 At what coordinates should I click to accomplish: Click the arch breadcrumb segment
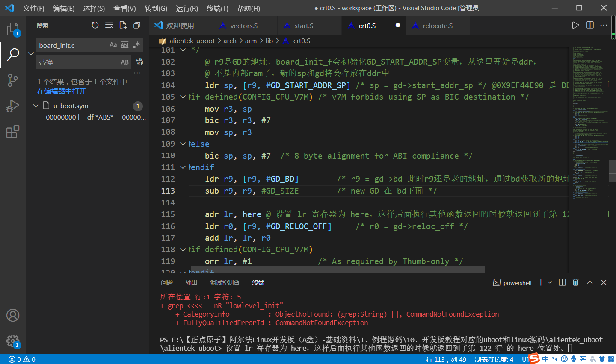pyautogui.click(x=230, y=41)
